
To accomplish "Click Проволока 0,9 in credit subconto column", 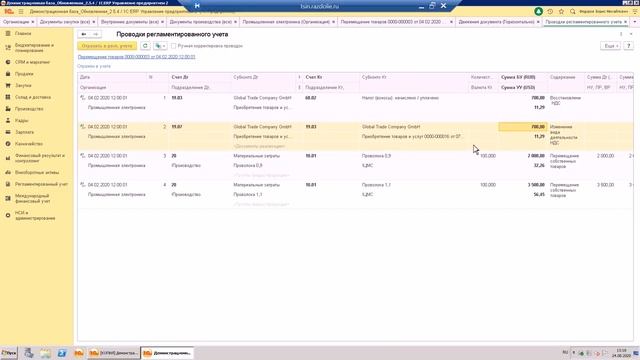I will click(376, 156).
